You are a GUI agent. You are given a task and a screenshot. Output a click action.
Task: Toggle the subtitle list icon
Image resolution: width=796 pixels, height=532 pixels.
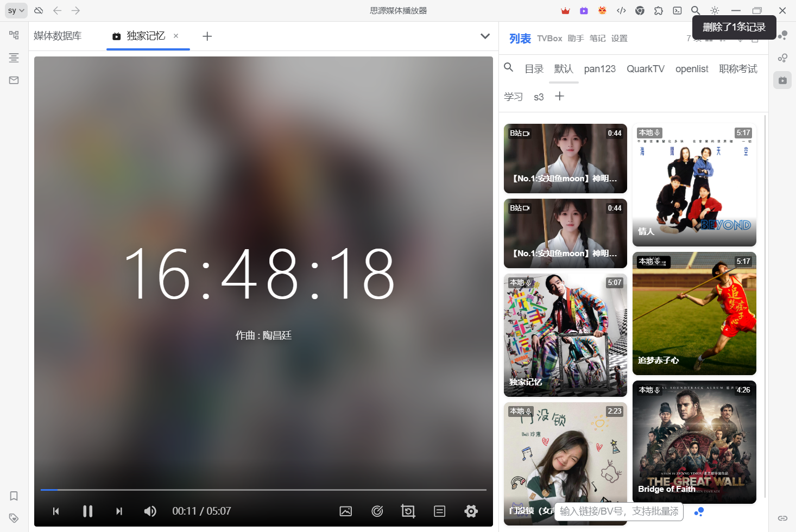(x=439, y=511)
